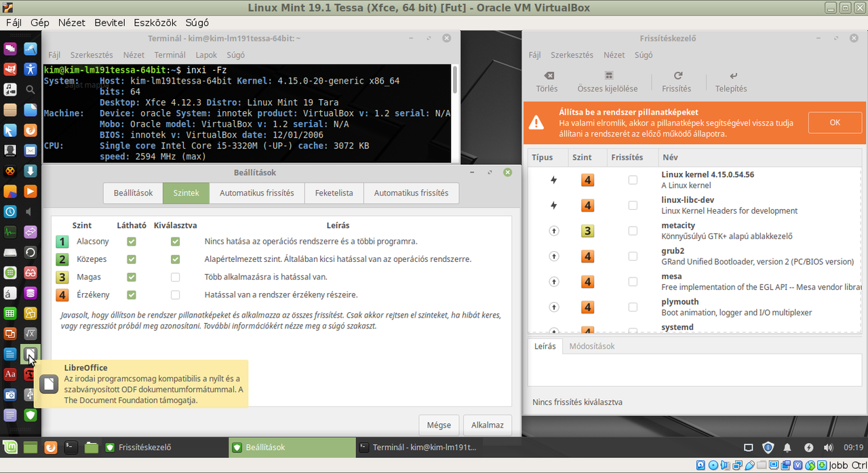Viewport: 868px width, 473px height.
Task: Switch to the Feketelista tab
Action: [334, 193]
